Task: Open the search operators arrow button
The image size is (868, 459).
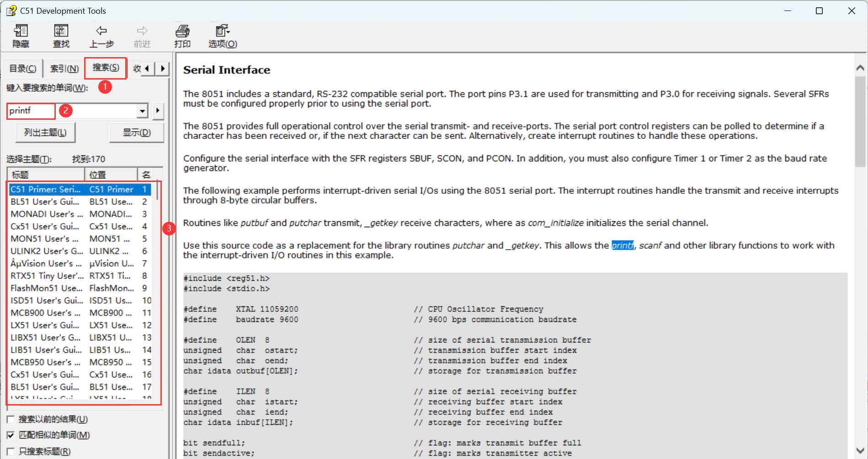Action: [158, 111]
